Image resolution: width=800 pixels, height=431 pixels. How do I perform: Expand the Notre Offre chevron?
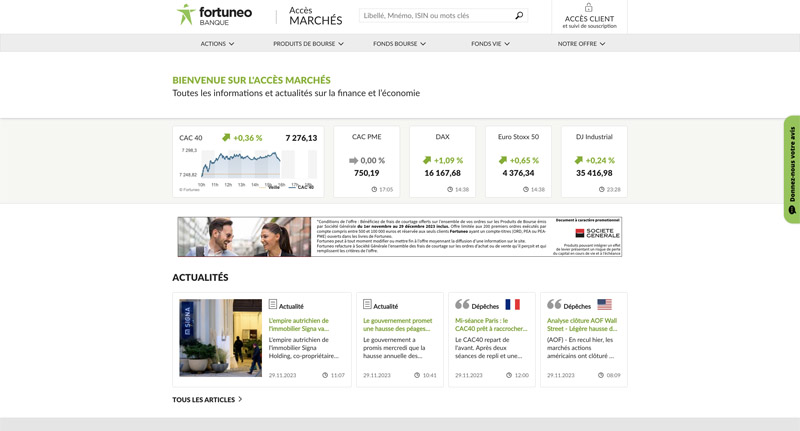(603, 44)
